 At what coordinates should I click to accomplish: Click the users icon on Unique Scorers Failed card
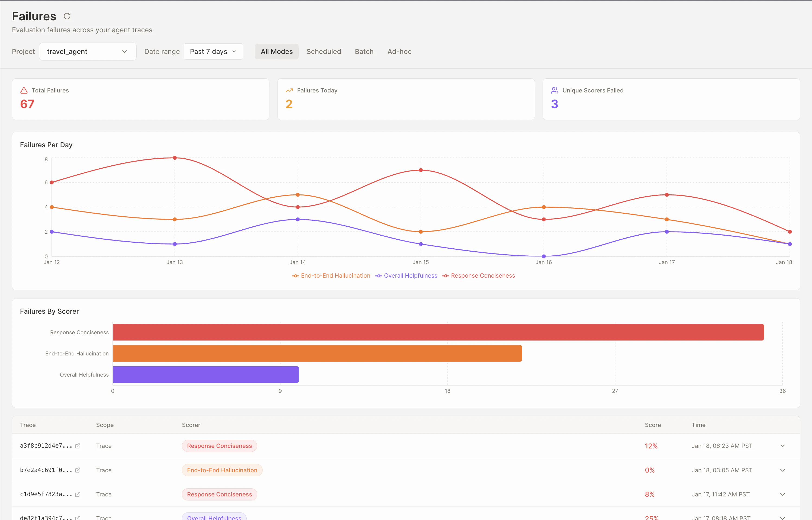tap(555, 90)
